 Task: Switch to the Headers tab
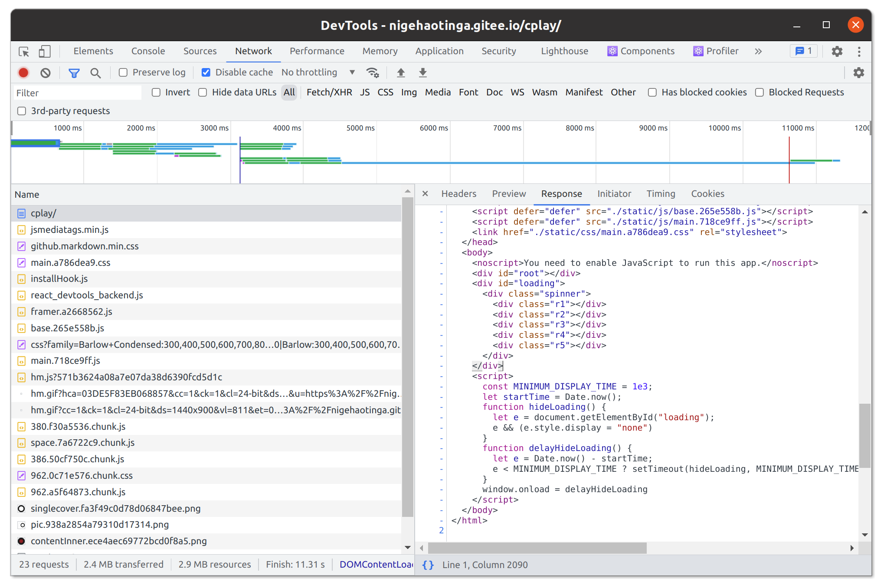(x=458, y=194)
